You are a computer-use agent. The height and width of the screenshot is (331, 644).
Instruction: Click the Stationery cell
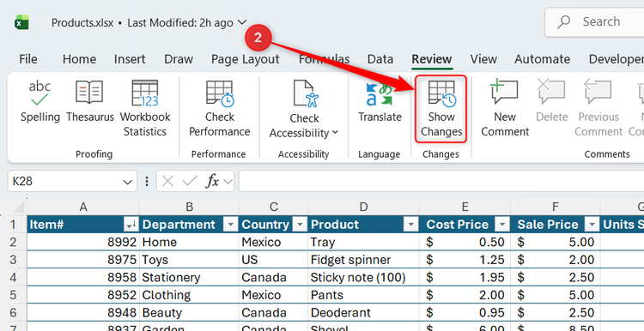pyautogui.click(x=189, y=277)
